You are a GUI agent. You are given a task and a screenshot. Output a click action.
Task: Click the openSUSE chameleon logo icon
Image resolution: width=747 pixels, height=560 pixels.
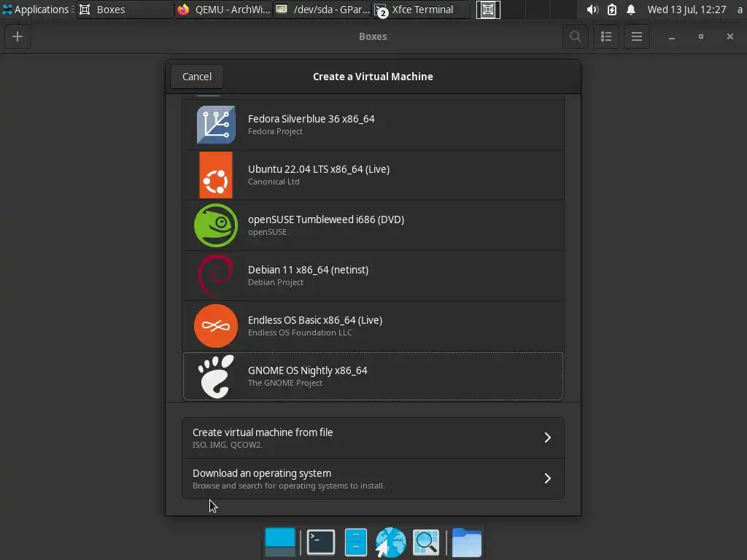click(216, 225)
